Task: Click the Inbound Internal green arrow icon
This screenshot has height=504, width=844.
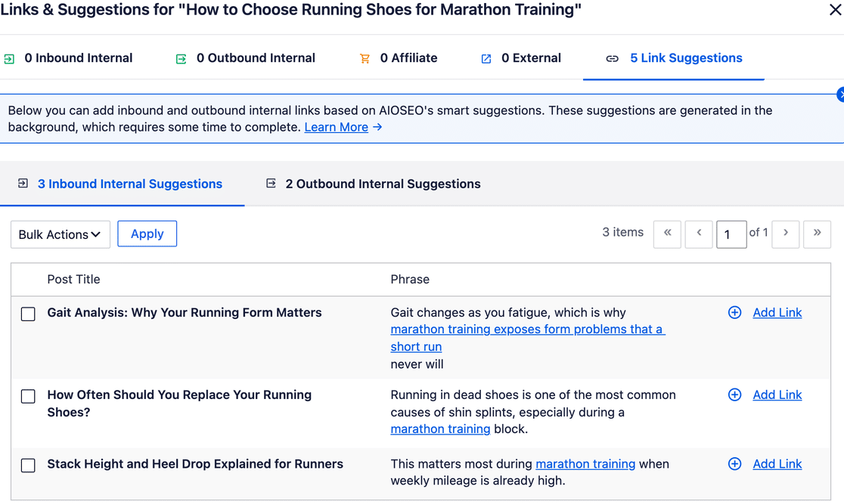Action: (9, 59)
